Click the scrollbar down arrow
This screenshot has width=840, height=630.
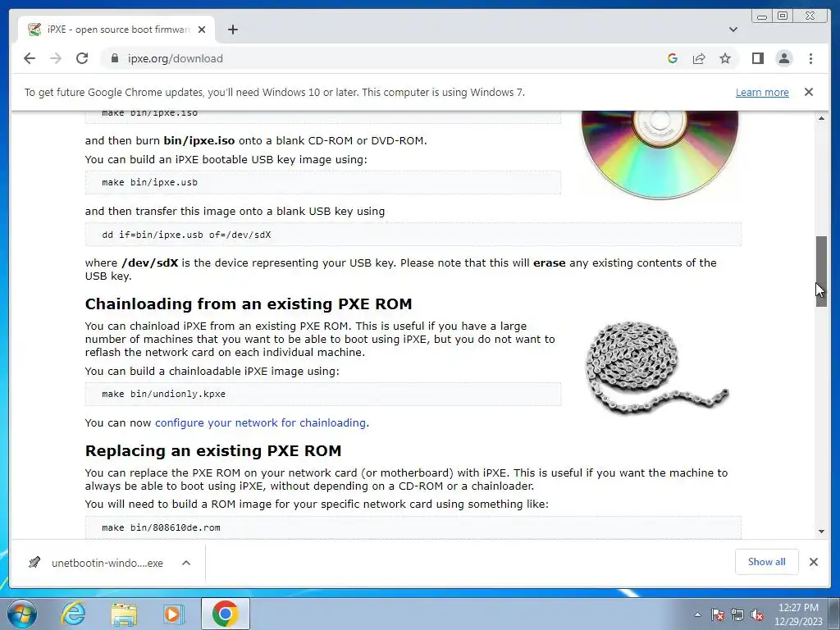(x=821, y=532)
